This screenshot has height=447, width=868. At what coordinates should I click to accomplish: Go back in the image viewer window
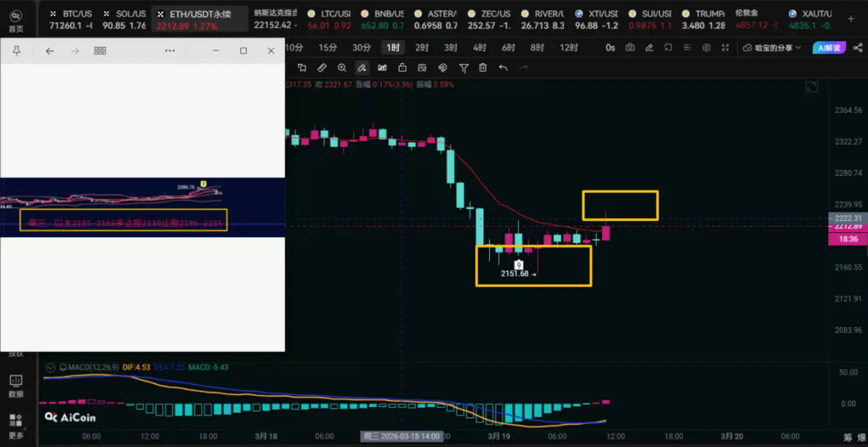point(50,51)
